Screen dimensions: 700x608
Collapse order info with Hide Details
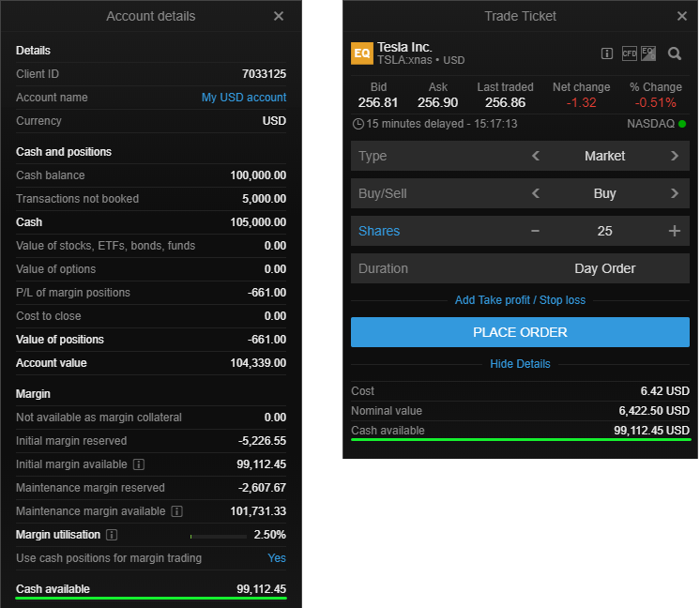coord(520,364)
